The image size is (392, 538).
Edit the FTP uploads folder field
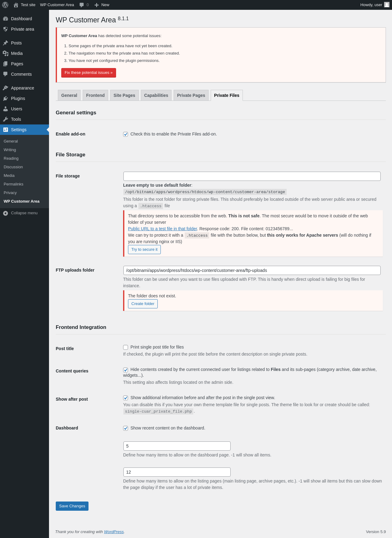[252, 270]
